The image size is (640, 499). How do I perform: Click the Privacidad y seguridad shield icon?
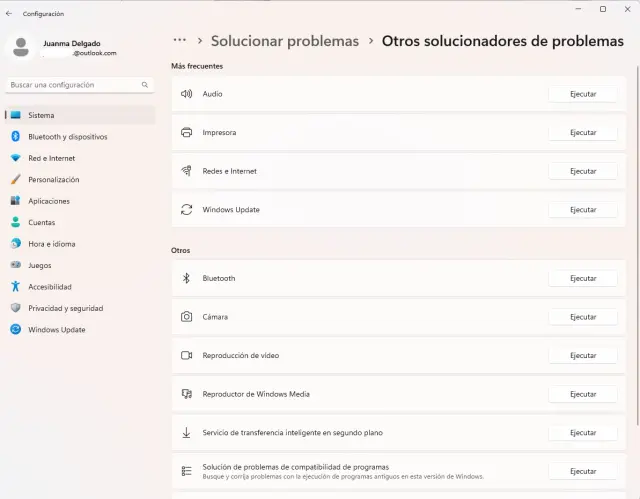point(16,308)
